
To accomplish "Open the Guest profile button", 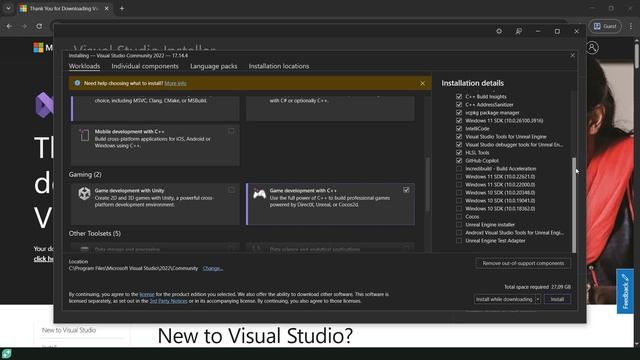I will pyautogui.click(x=605, y=26).
